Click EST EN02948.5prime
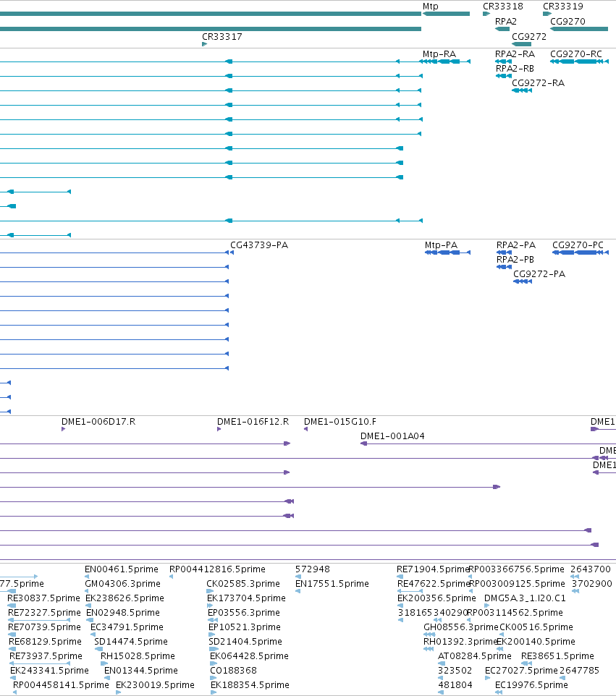The image size is (616, 696). pos(122,613)
